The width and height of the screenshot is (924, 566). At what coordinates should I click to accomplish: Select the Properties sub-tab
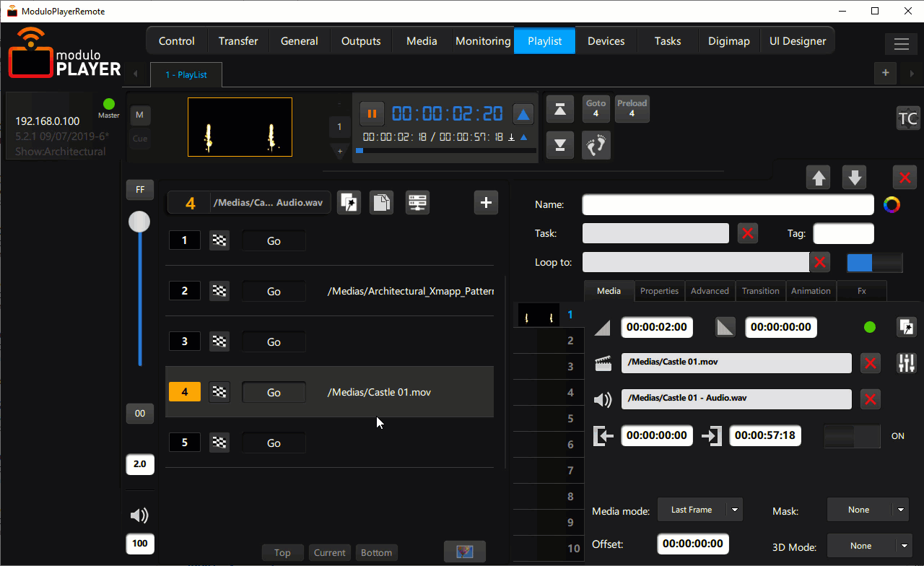(x=660, y=291)
